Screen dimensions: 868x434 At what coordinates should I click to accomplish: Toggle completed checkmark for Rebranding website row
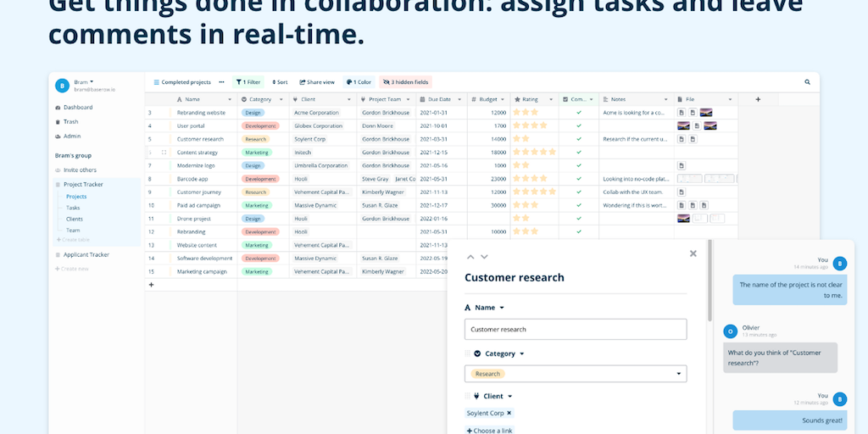[x=579, y=112]
